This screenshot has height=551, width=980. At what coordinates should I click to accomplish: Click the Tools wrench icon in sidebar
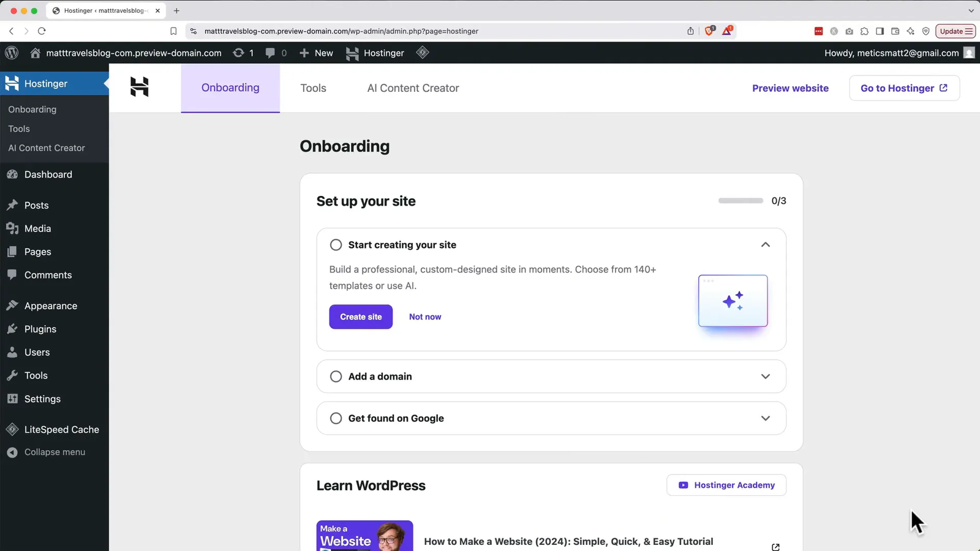12,375
